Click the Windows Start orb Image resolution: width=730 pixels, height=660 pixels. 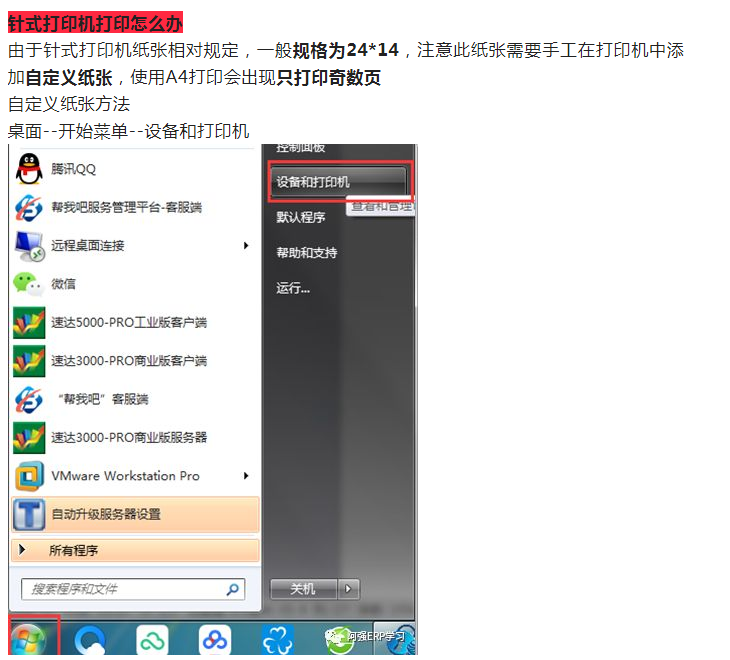click(x=28, y=640)
